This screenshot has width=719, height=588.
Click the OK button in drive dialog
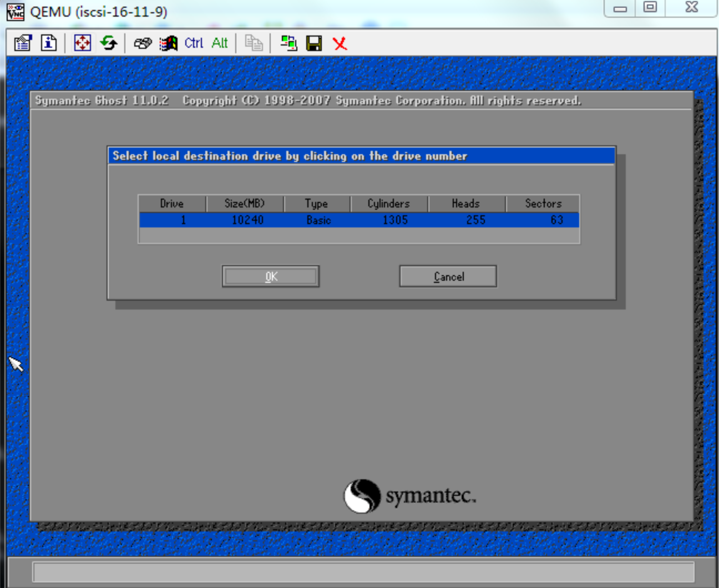coord(271,276)
